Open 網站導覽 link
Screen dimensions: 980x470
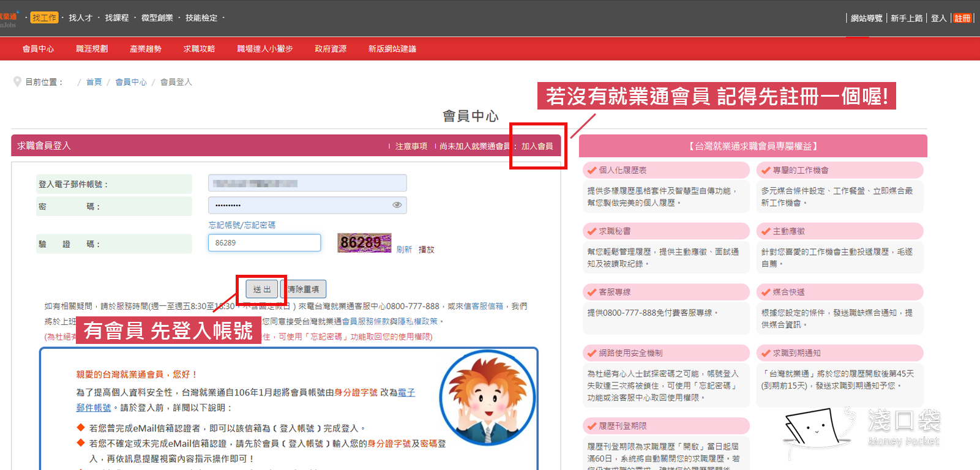click(867, 18)
